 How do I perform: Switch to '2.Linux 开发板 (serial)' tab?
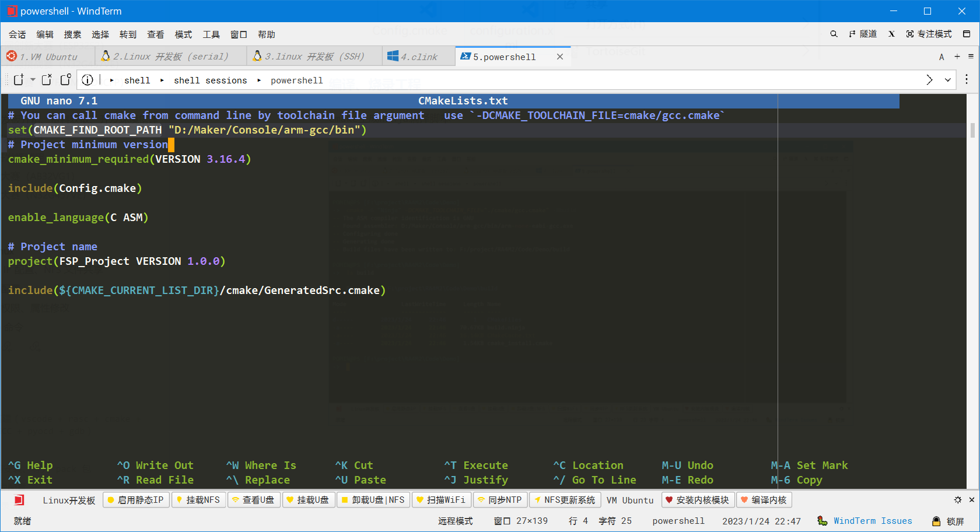click(x=171, y=57)
